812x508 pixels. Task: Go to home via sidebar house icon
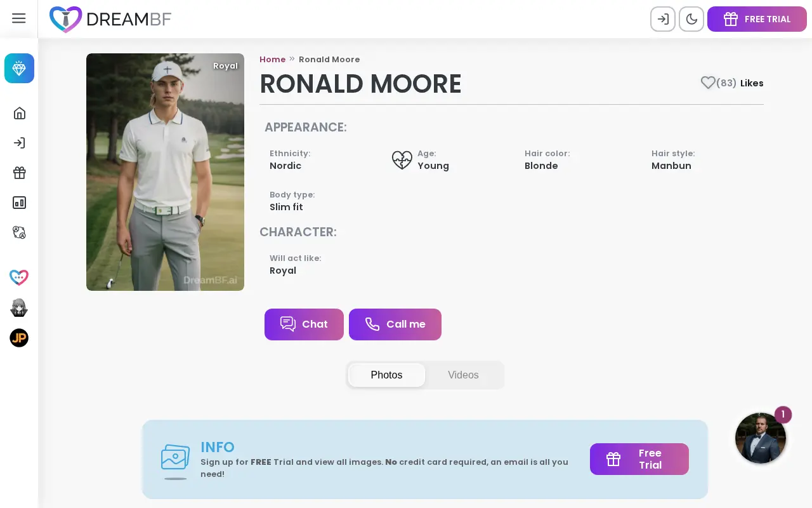(x=19, y=113)
